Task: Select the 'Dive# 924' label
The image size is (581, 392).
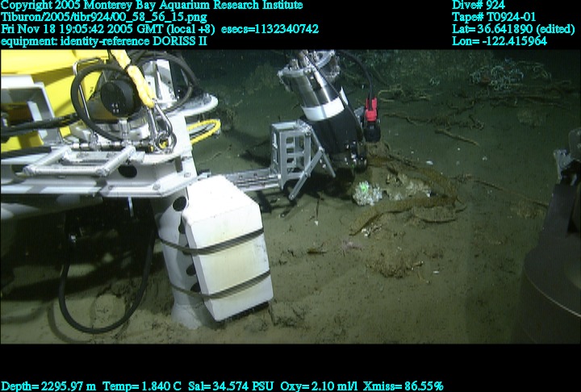Action: [x=478, y=5]
